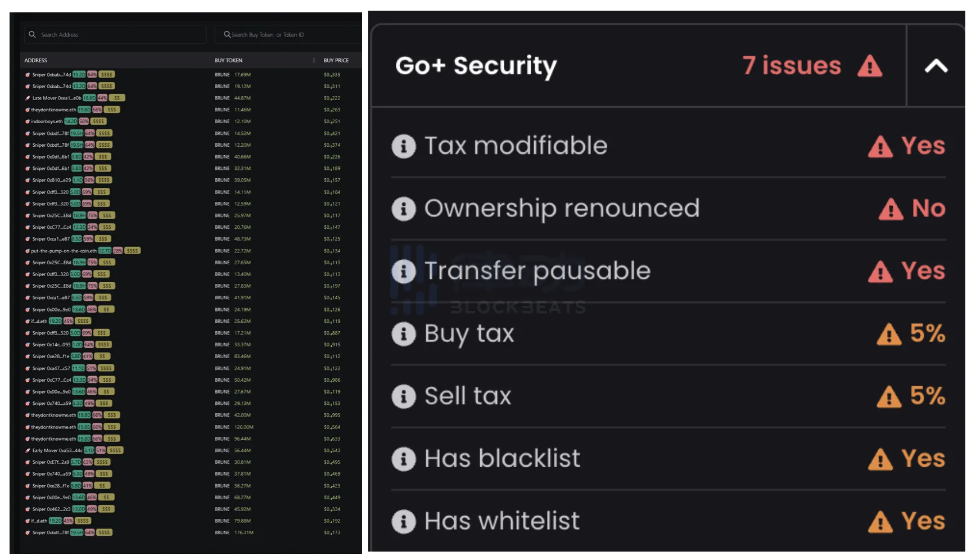Click the magnifier icon in Search Address
Image resolution: width=976 pixels, height=560 pixels.
click(x=33, y=35)
